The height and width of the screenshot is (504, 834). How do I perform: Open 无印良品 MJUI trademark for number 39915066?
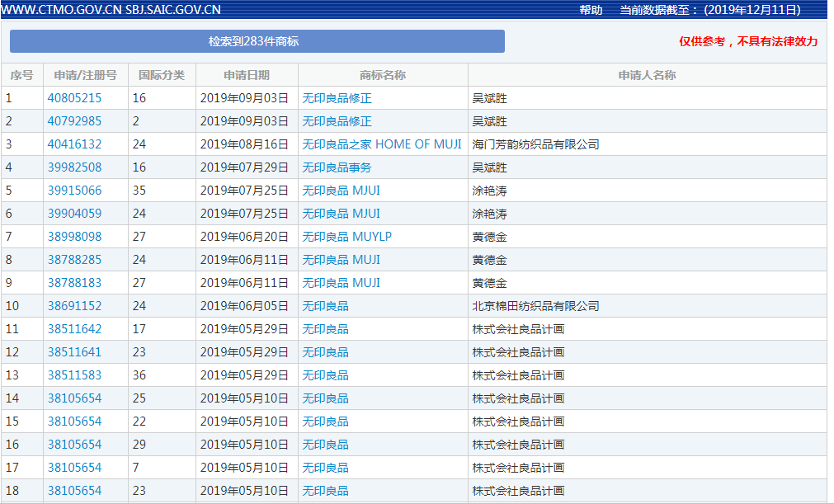pyautogui.click(x=342, y=191)
